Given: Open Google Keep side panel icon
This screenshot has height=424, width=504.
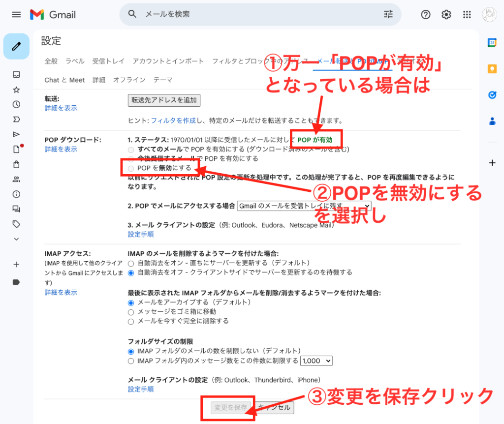Looking at the screenshot, I should pos(492,69).
